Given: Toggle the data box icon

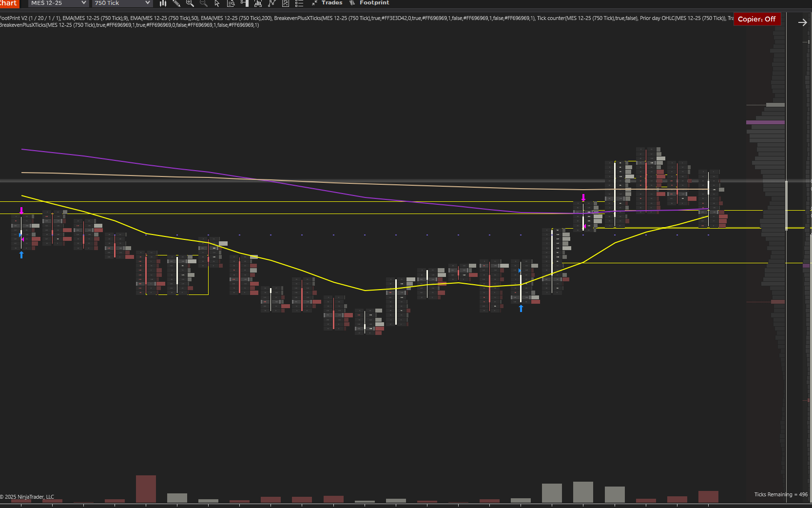Looking at the screenshot, I should (x=231, y=3).
